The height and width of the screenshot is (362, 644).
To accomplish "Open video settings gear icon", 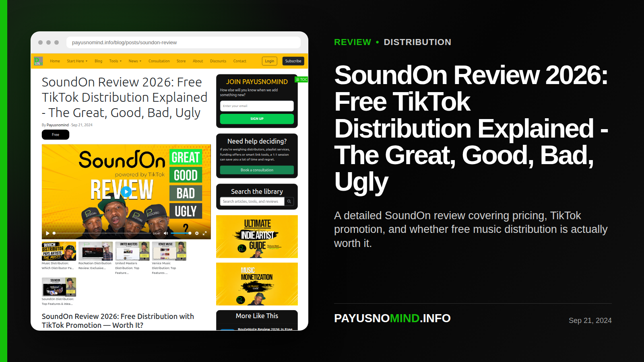I will click(x=197, y=233).
